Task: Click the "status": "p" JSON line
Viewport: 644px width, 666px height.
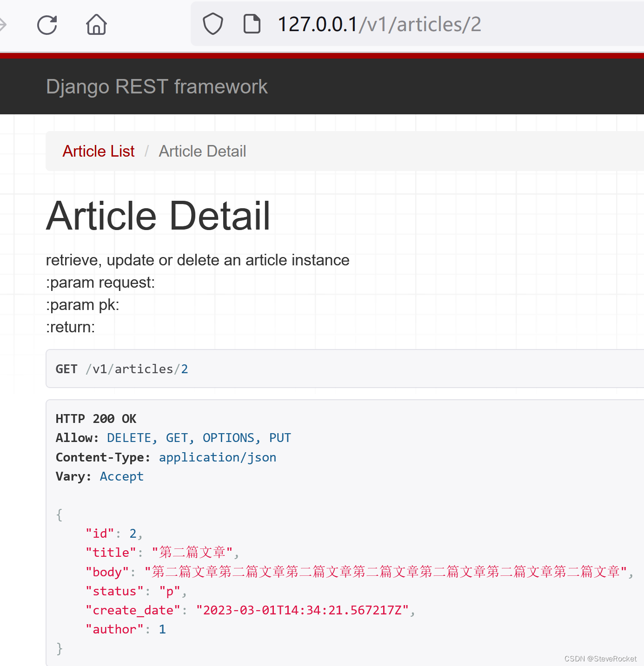Action: pyautogui.click(x=136, y=591)
